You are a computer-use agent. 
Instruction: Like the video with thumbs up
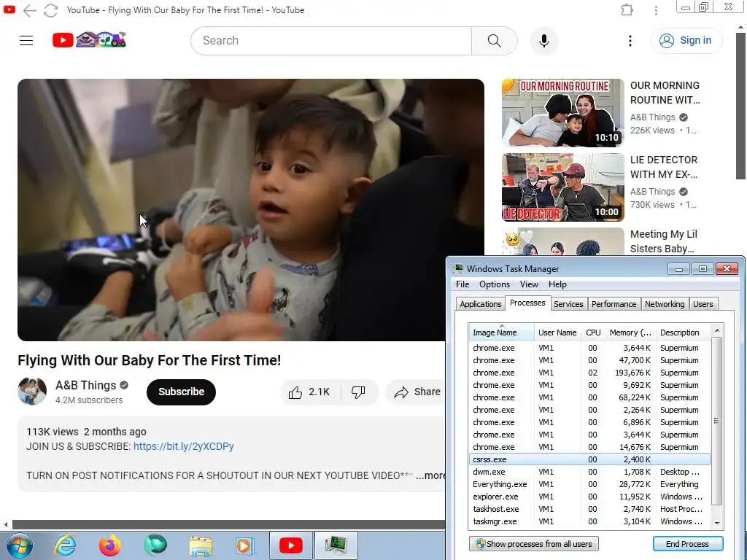point(309,392)
